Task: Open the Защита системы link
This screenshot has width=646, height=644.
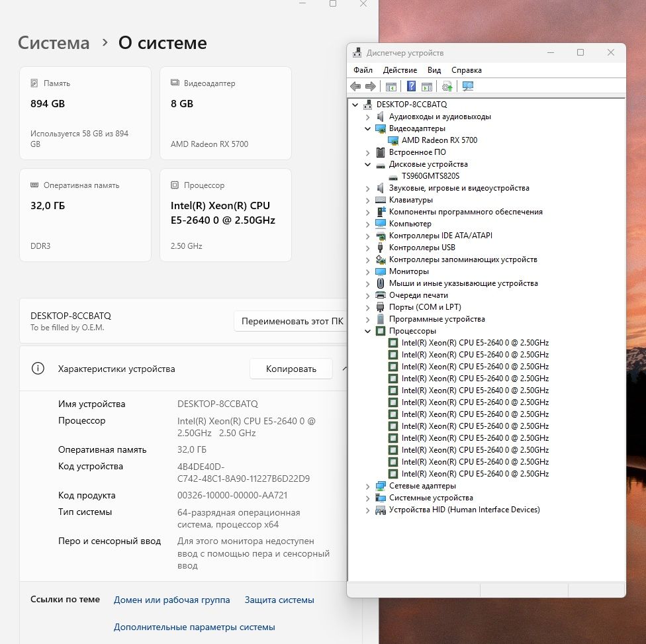Action: click(x=279, y=600)
